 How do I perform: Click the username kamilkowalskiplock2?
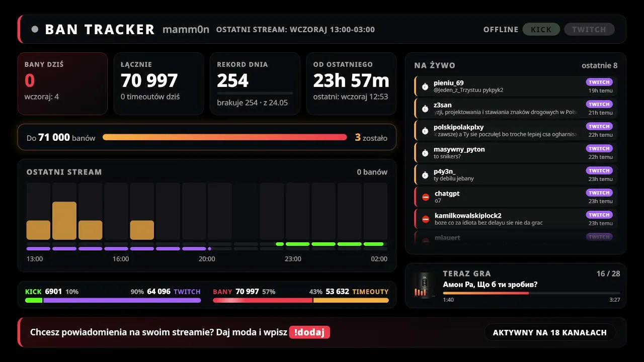(x=468, y=216)
